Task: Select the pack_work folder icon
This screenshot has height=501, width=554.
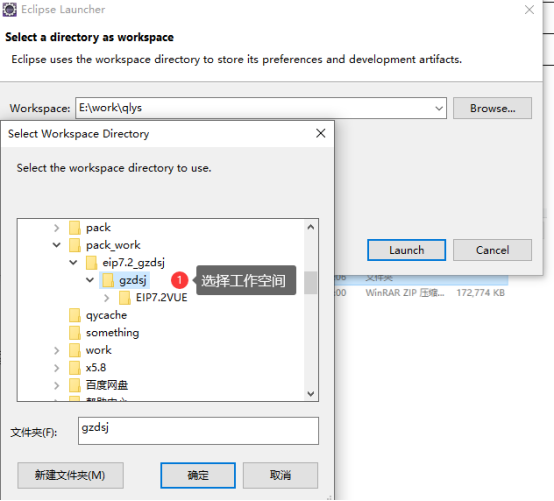Action: click(x=75, y=245)
